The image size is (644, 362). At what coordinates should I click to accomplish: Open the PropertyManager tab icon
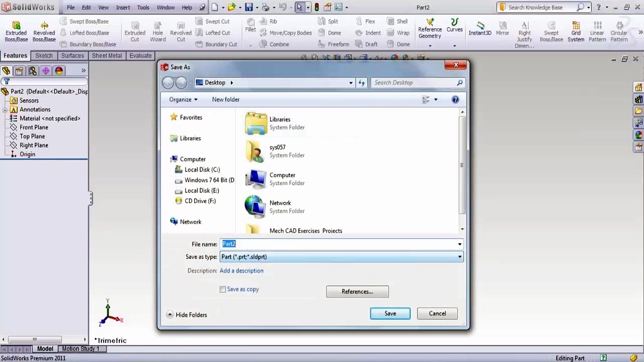click(19, 71)
